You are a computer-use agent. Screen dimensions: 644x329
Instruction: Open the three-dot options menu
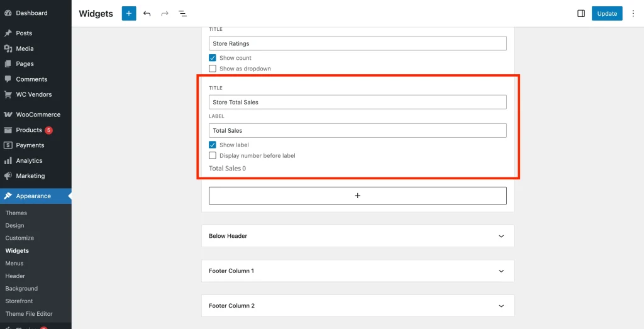click(x=633, y=13)
